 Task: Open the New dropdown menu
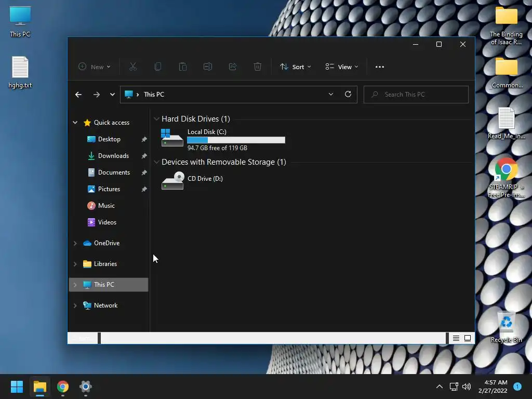coord(95,67)
